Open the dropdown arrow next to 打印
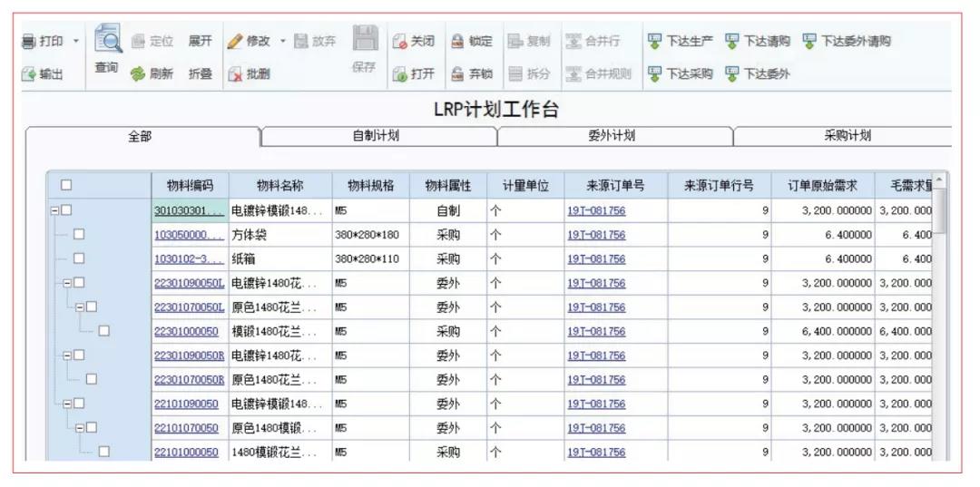Image resolution: width=980 pixels, height=487 pixels. (x=75, y=42)
